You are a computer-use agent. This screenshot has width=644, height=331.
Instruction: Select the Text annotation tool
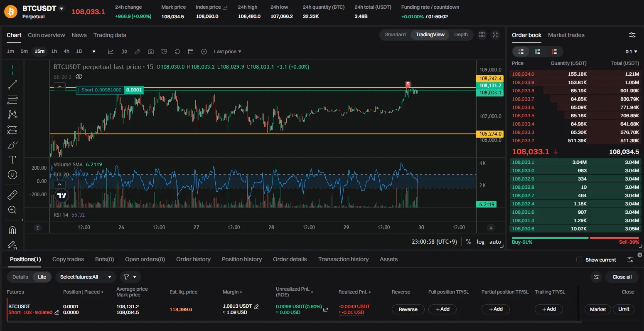point(12,160)
